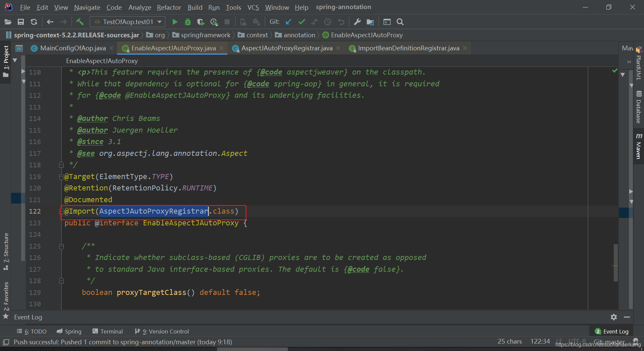The image size is (644, 351).
Task: Click cursor position 122:34 in status bar
Action: click(540, 341)
